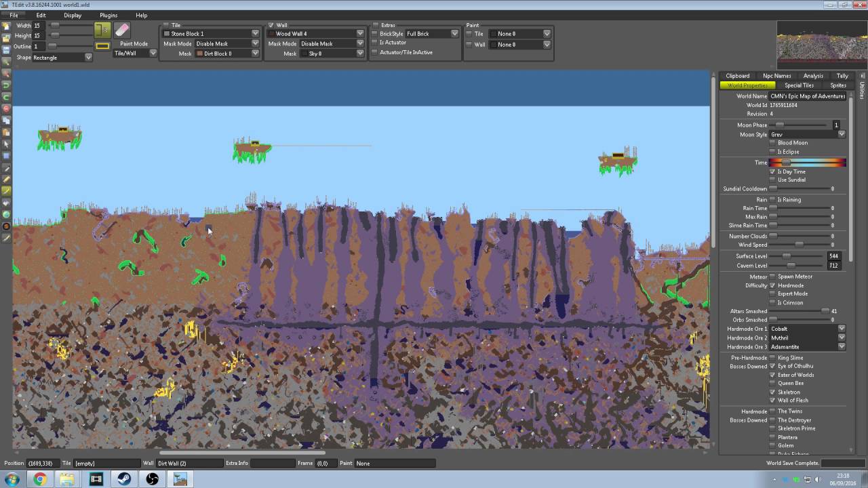
Task: Click the Save World floppy icon
Action: 6,50
